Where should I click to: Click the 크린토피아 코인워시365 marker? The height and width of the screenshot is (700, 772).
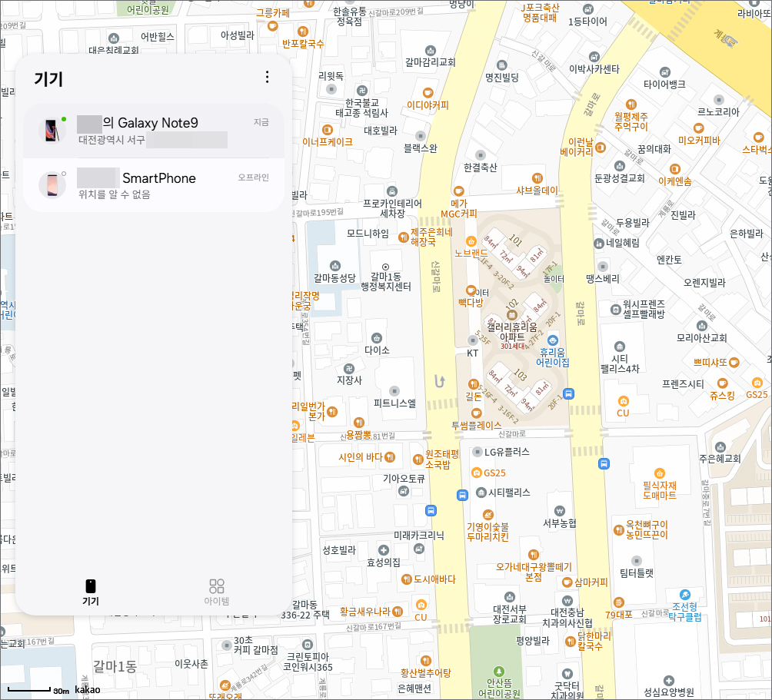coord(308,645)
